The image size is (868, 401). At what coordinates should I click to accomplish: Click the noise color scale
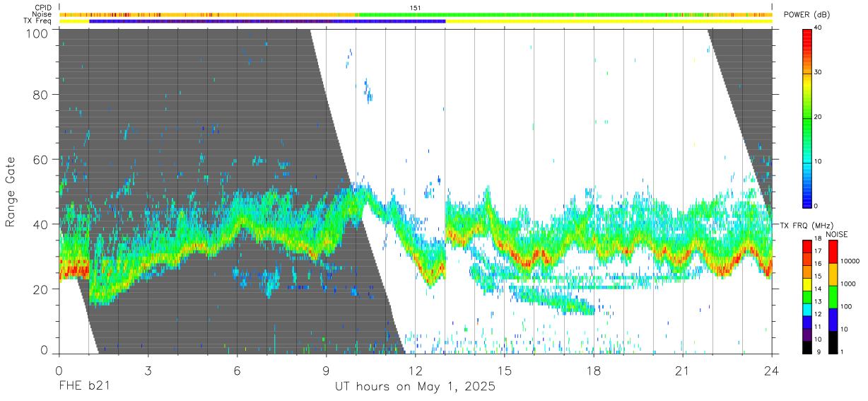833,296
